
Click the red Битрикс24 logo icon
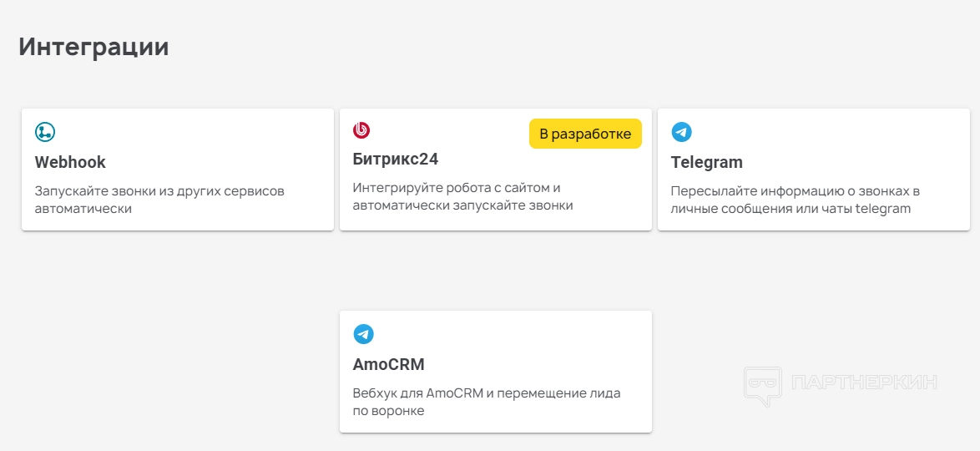pos(361,130)
